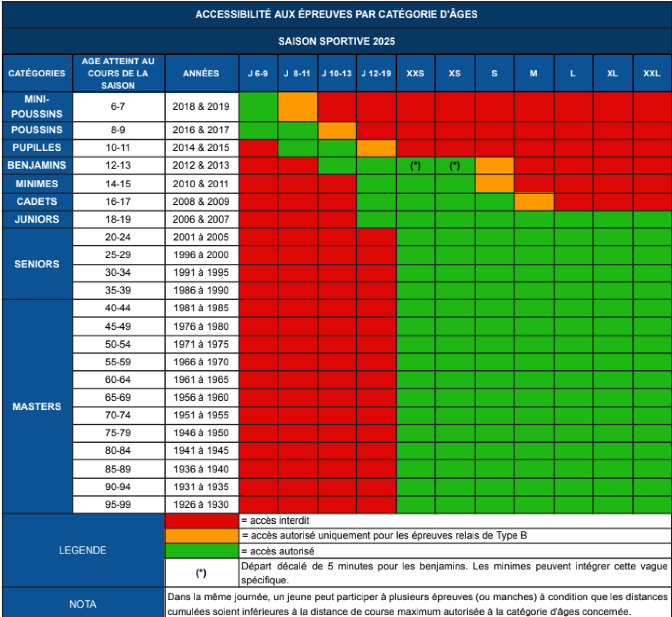The width and height of the screenshot is (672, 617).
Task: Click the J 6-9 column header
Action: (x=257, y=74)
